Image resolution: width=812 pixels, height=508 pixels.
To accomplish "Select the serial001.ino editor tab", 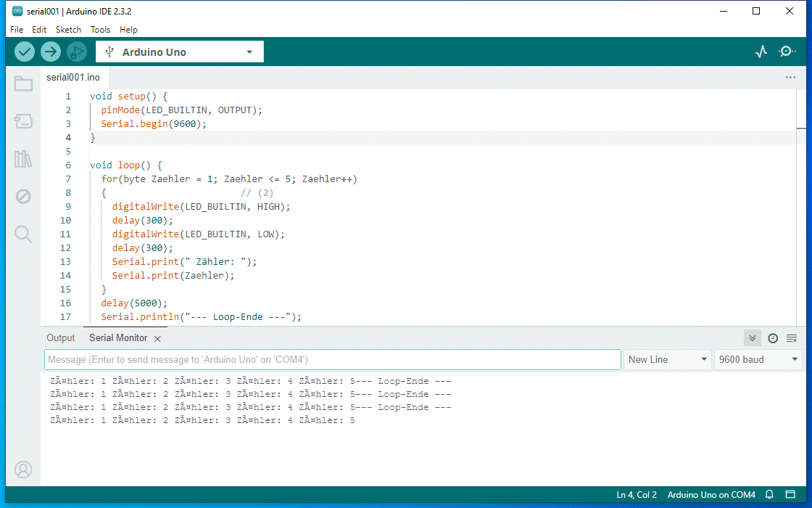I will pyautogui.click(x=73, y=77).
